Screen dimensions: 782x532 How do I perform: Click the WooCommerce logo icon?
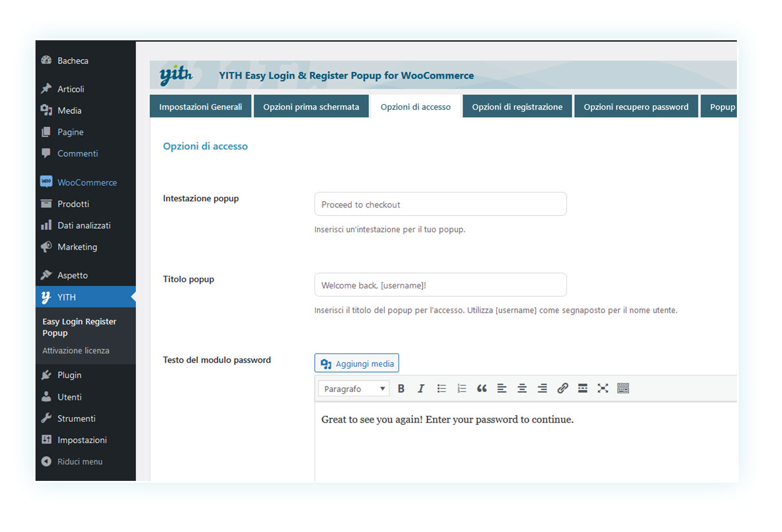[46, 182]
